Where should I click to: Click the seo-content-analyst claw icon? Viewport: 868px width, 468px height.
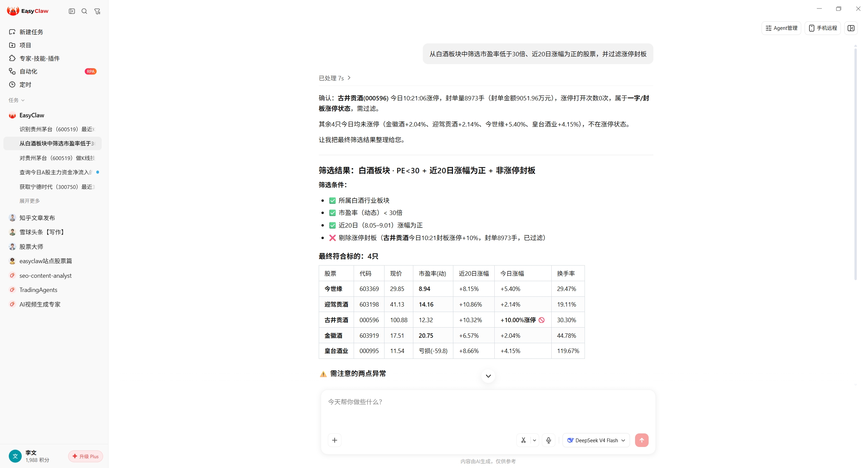click(12, 275)
